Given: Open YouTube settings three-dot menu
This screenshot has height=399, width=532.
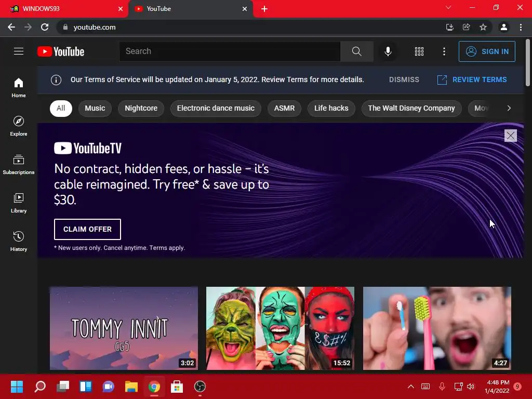Looking at the screenshot, I should tap(444, 51).
